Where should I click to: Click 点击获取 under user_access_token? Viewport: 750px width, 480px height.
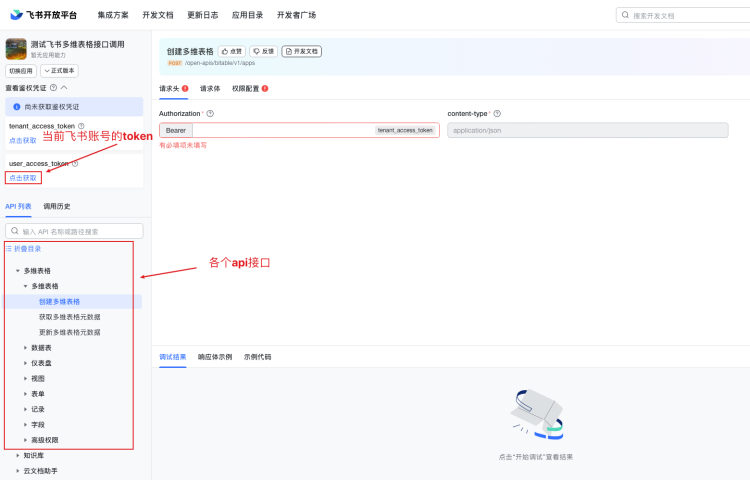click(23, 178)
